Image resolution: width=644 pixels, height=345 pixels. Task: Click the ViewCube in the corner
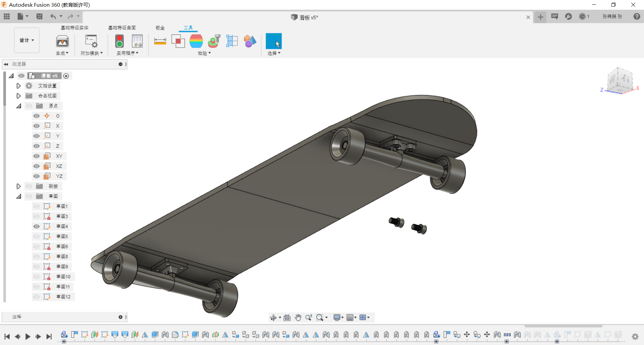pos(620,80)
